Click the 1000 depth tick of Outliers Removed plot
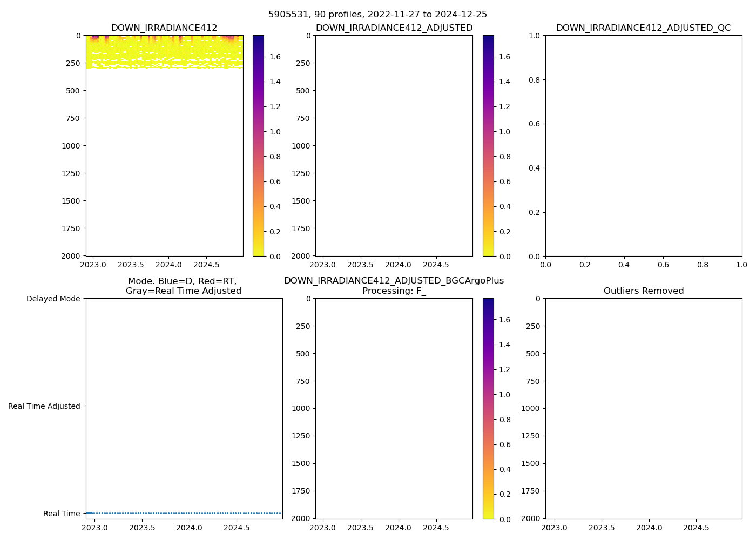 coord(530,409)
